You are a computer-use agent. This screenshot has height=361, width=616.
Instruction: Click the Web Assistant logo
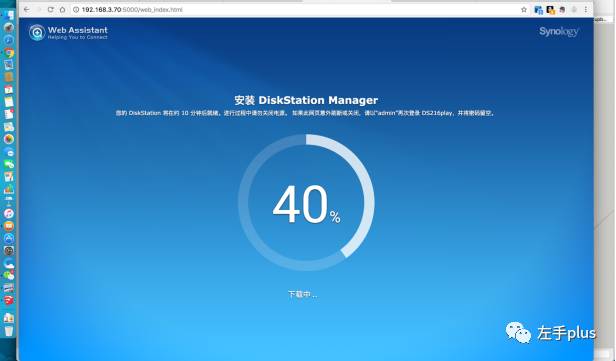coord(68,32)
